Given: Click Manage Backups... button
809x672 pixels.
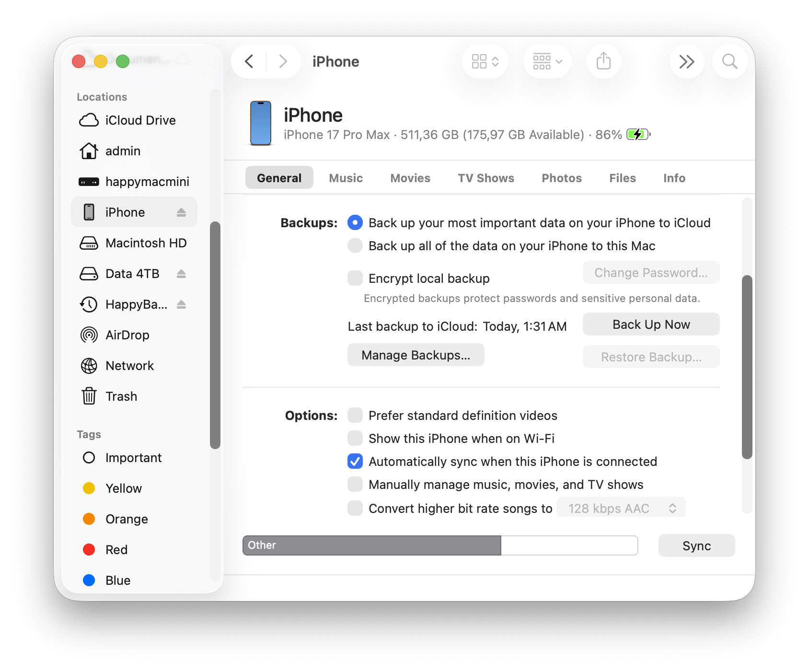Looking at the screenshot, I should (416, 355).
